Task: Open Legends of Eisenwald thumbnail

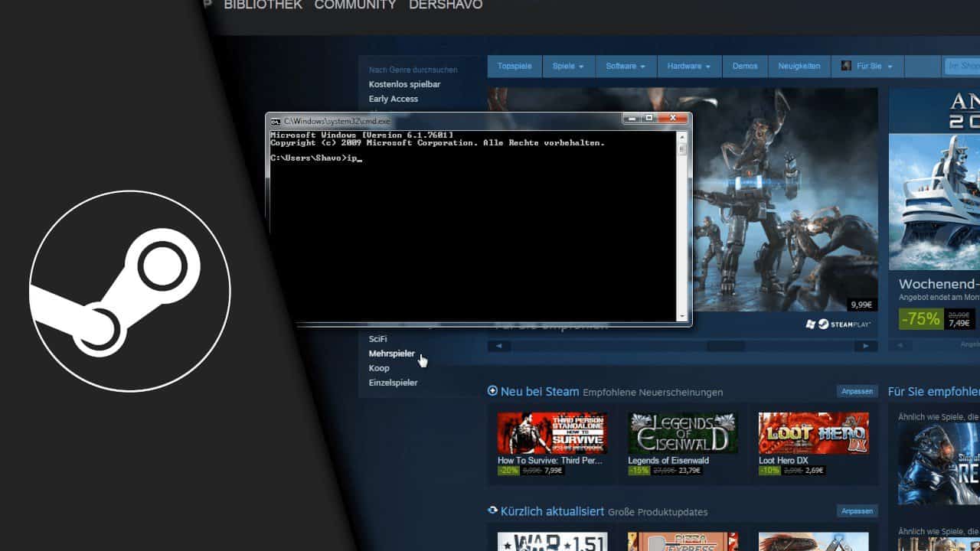Action: tap(683, 433)
